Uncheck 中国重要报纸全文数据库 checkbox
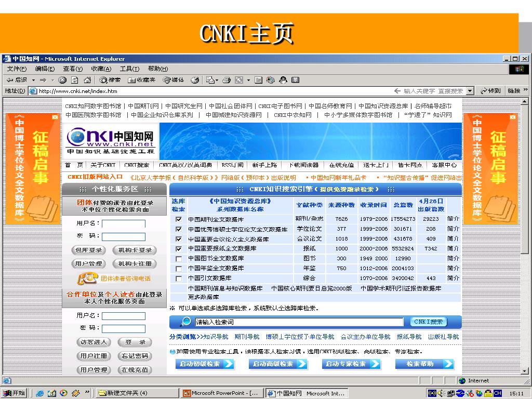This screenshot has width=532, height=399. (179, 249)
